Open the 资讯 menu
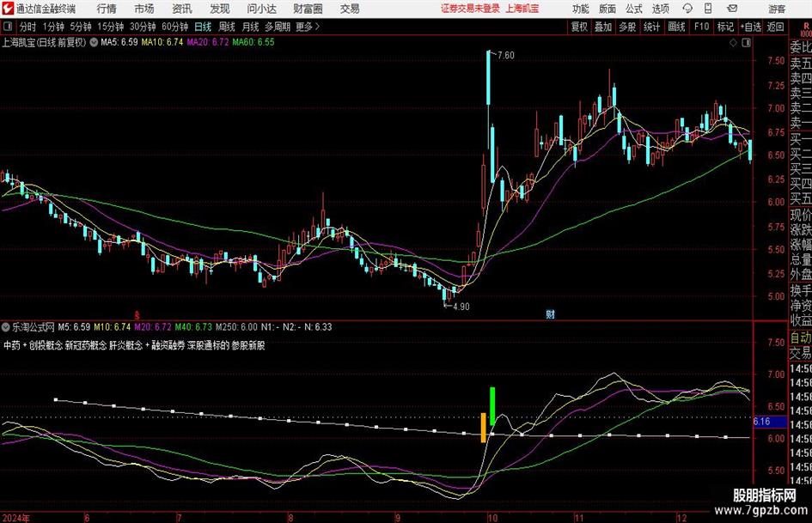The height and width of the screenshot is (523, 812). click(x=182, y=9)
